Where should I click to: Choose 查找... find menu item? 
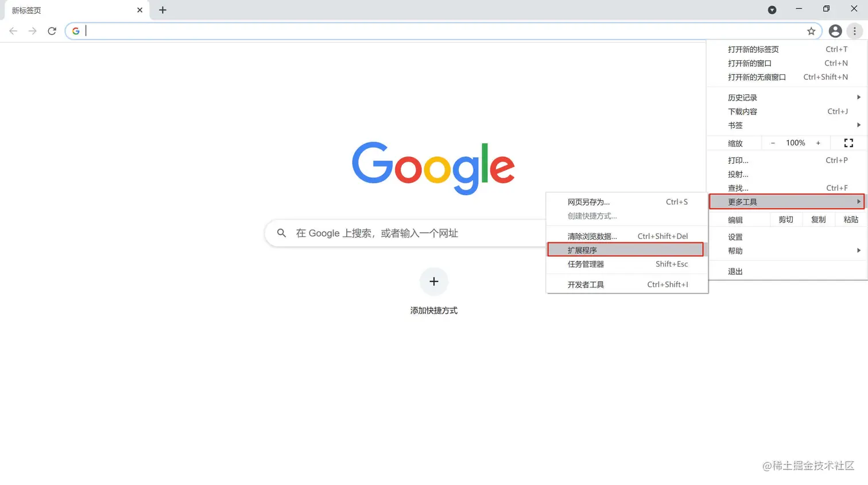click(x=787, y=188)
